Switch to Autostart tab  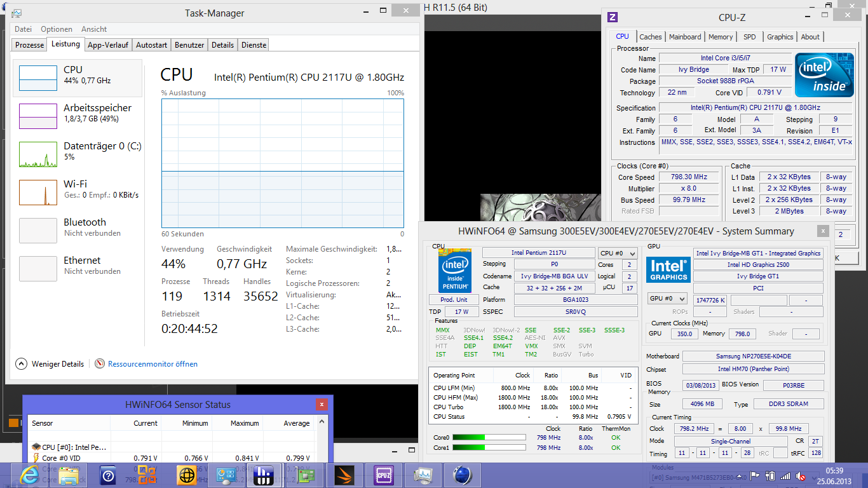(152, 45)
